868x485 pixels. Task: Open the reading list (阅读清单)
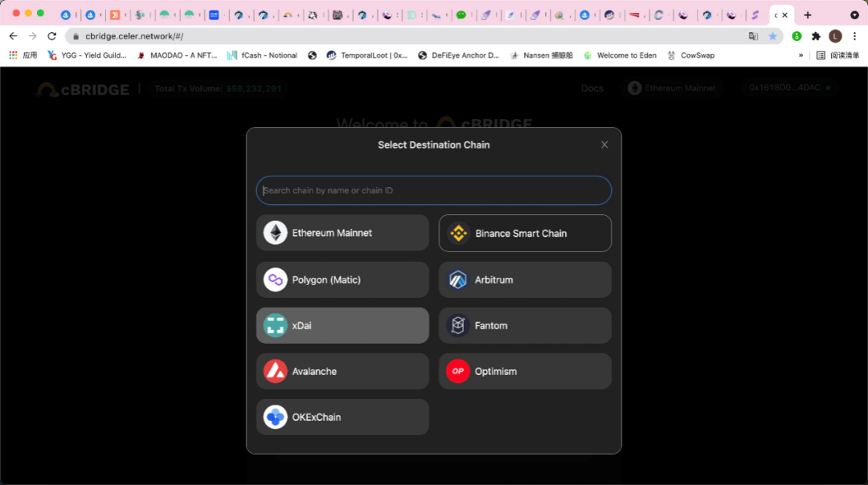coord(837,55)
